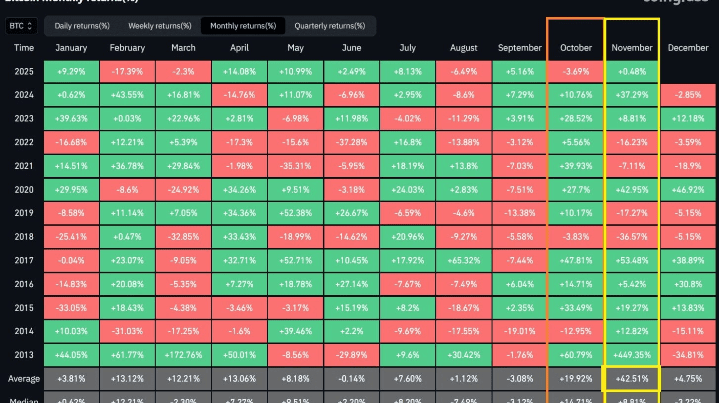
Task: Click the +172.76% cell for March 2013
Action: click(183, 355)
